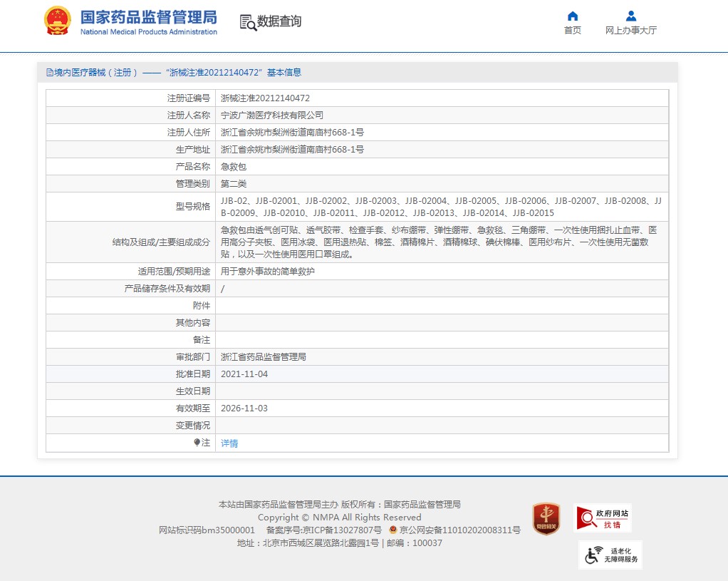Open the 适老化无障碍服务 accessibility icon
This screenshot has height=581, width=728.
click(610, 555)
